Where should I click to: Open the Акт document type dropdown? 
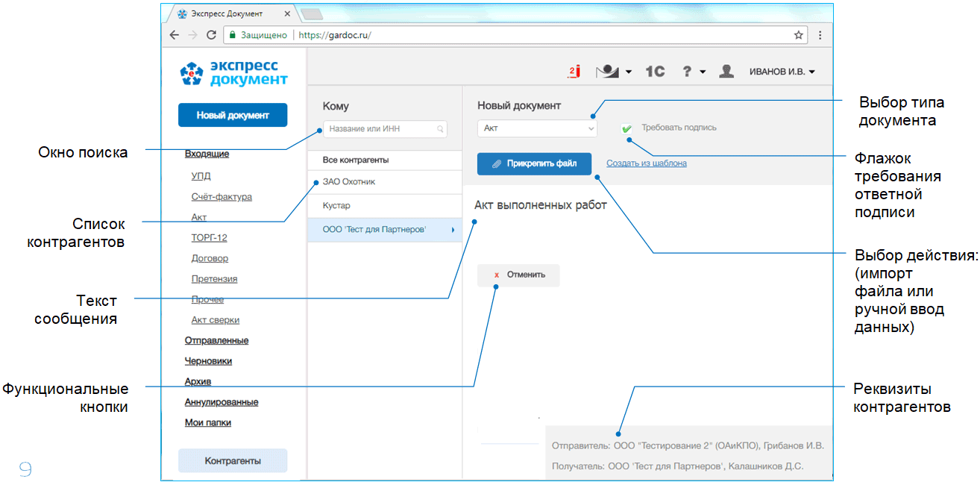click(x=537, y=128)
